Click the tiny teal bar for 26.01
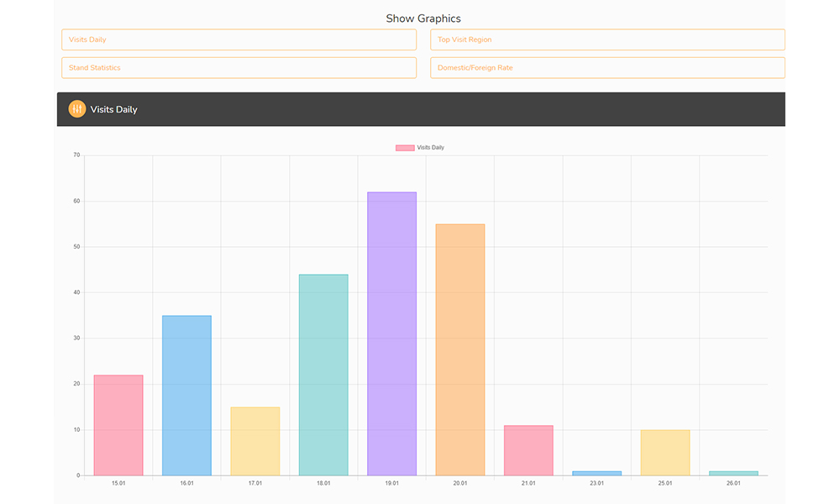The width and height of the screenshot is (840, 504). tap(733, 474)
